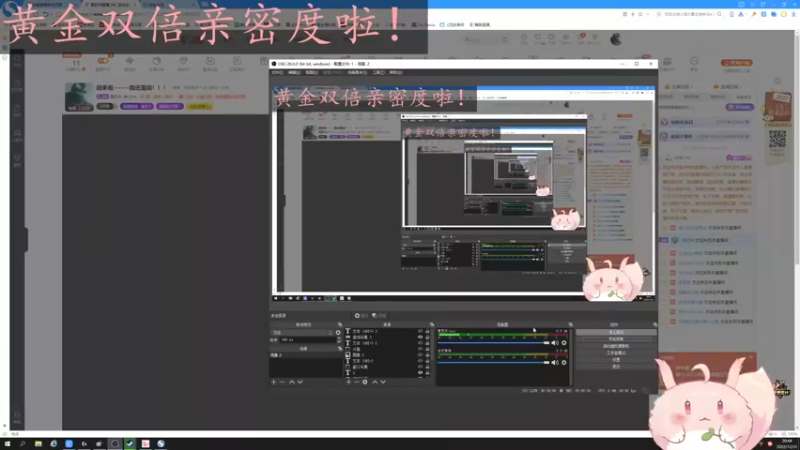
Task: Pop out the Controls dock with its header icon
Action: (656, 324)
